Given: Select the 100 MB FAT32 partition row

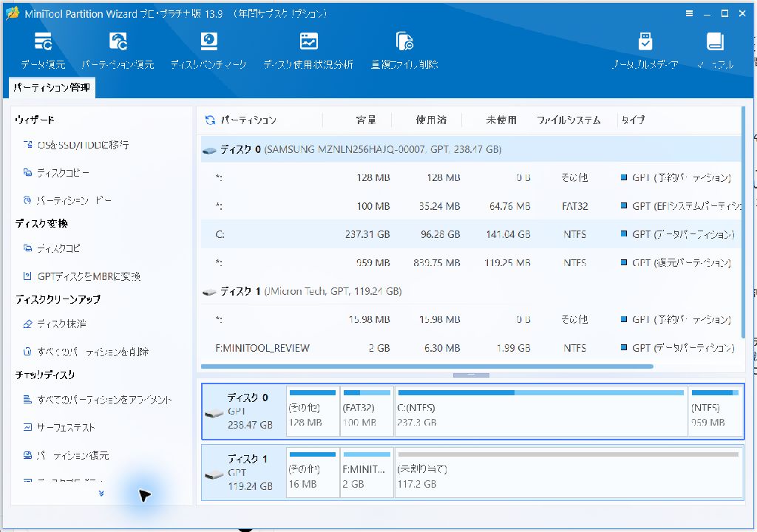Looking at the screenshot, I should pyautogui.click(x=471, y=207).
